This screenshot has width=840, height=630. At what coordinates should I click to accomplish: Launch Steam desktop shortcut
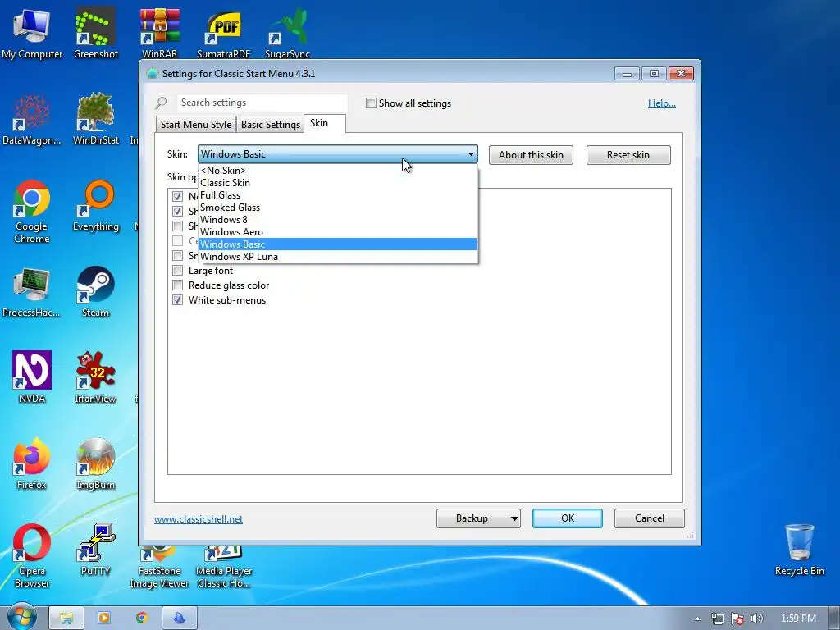[x=95, y=292]
